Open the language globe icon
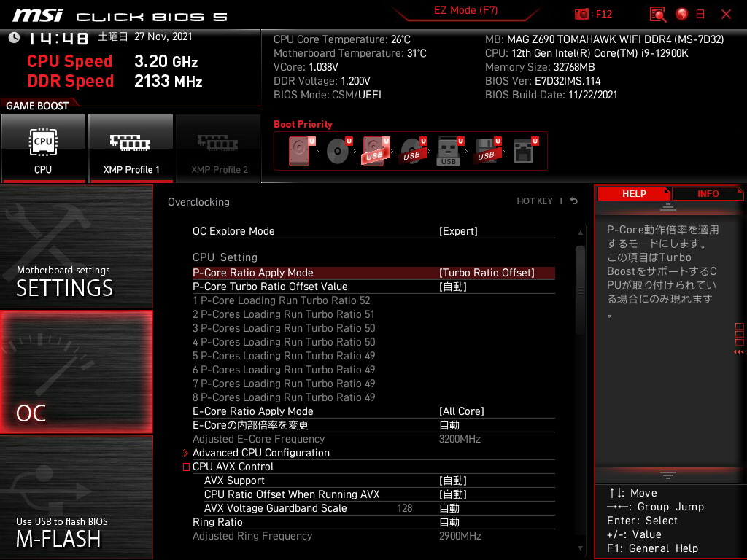This screenshot has height=560, width=747. tap(682, 15)
